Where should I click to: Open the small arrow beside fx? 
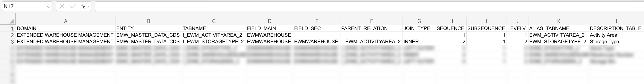click(x=88, y=6)
